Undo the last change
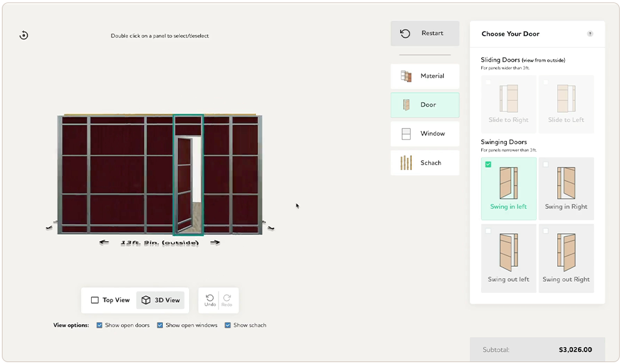The width and height of the screenshot is (621, 364). (x=210, y=300)
